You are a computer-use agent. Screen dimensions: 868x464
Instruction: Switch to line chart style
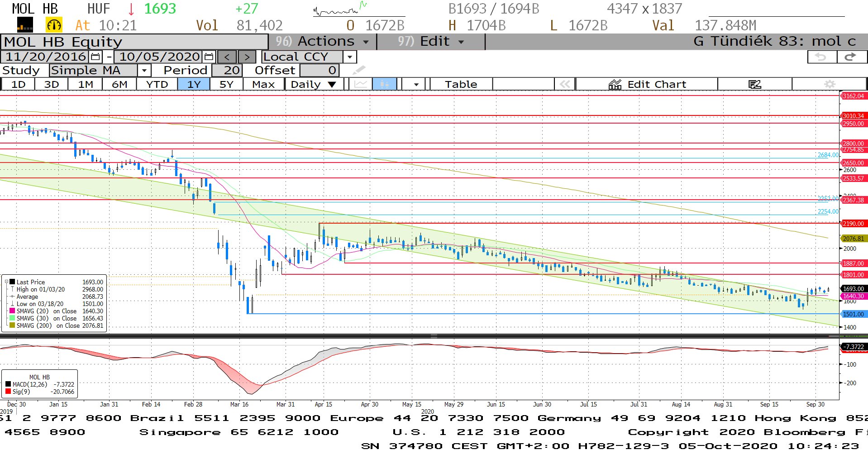click(x=361, y=84)
